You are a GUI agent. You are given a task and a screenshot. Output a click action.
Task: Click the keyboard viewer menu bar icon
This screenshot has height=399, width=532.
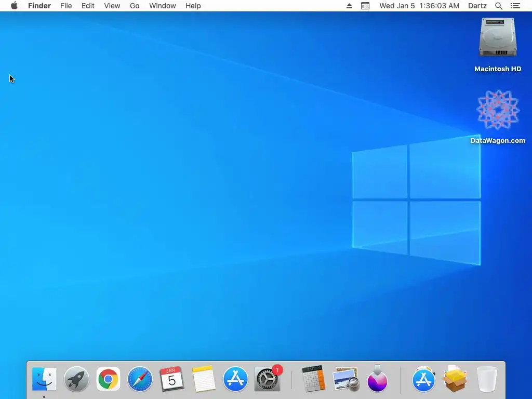pyautogui.click(x=365, y=6)
